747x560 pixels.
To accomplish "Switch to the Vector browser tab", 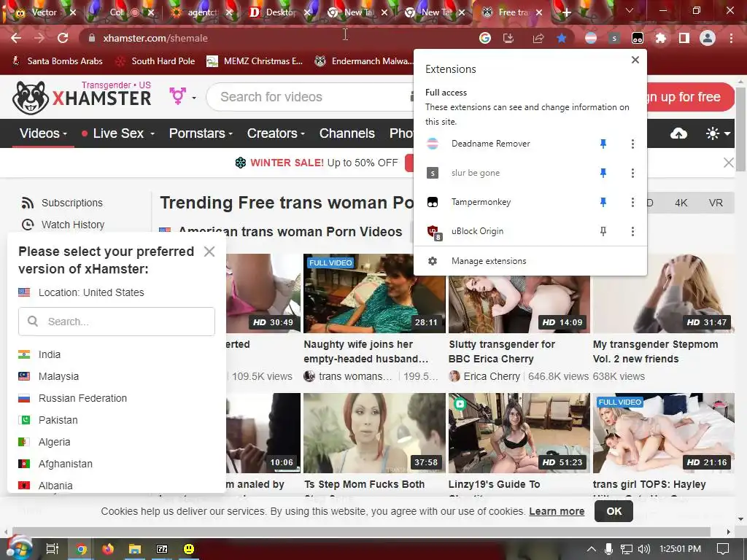I will pyautogui.click(x=44, y=12).
